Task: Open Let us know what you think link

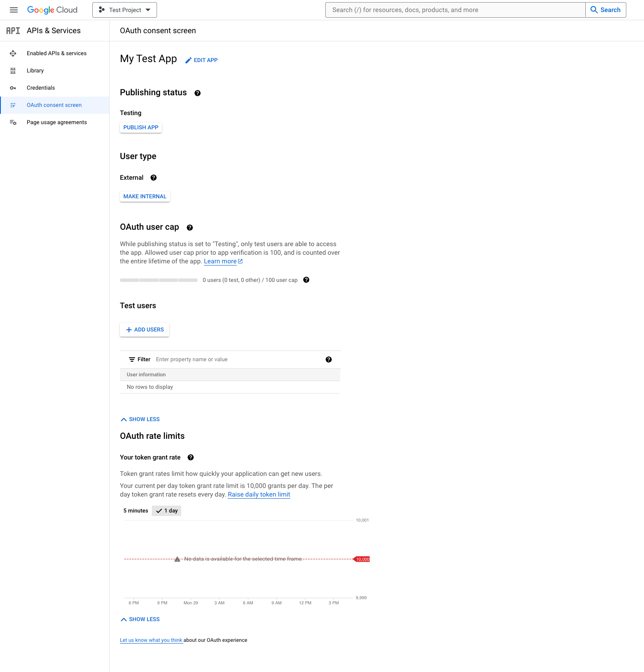Action: (x=151, y=640)
